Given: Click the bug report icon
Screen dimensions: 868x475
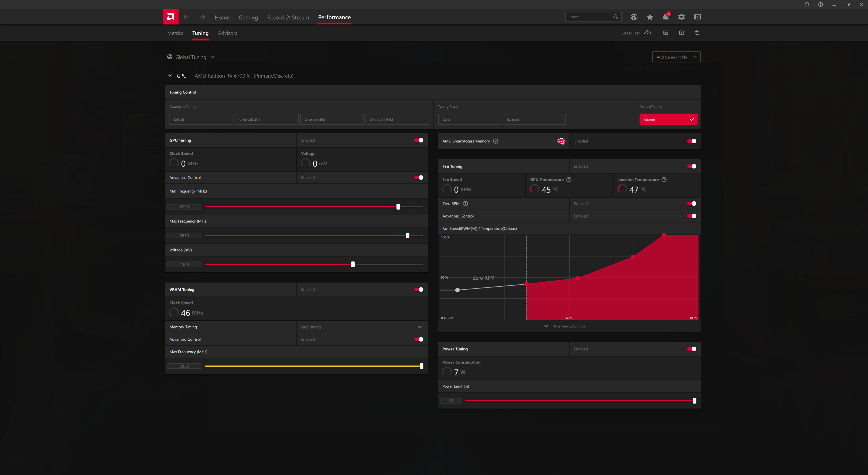Looking at the screenshot, I should tap(807, 4).
